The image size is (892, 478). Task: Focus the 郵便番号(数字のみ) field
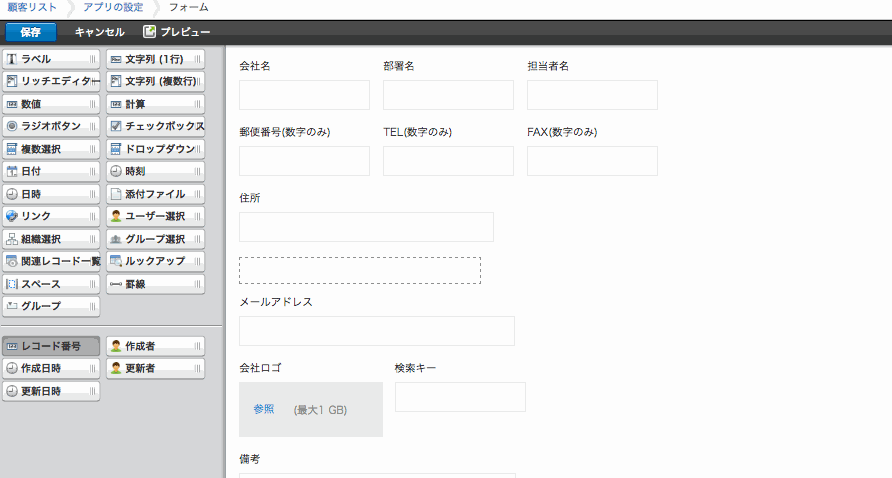click(304, 161)
